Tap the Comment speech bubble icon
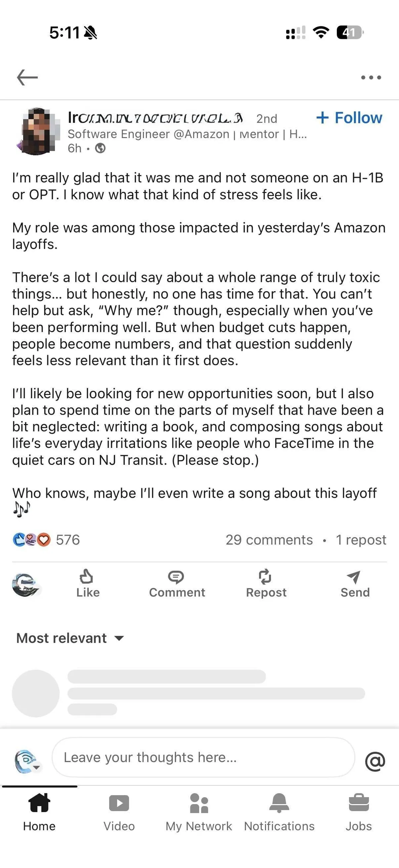This screenshot has height=868, width=399. 176,577
